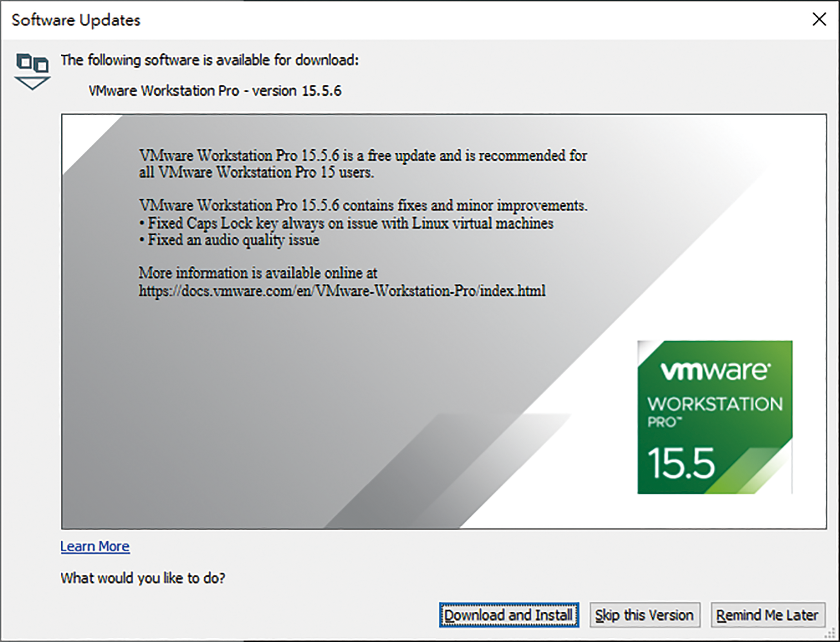
Task: Click 'What would you like to do?' text
Action: click(x=143, y=578)
